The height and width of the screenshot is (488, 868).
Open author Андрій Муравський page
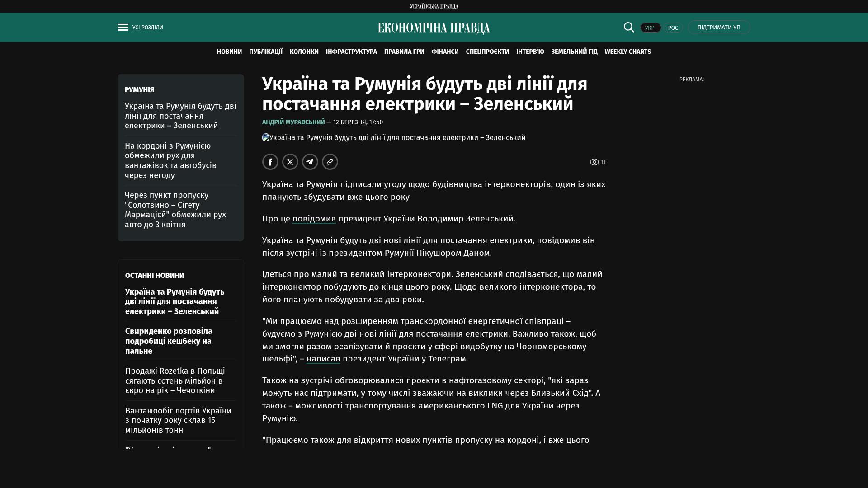[x=293, y=122]
